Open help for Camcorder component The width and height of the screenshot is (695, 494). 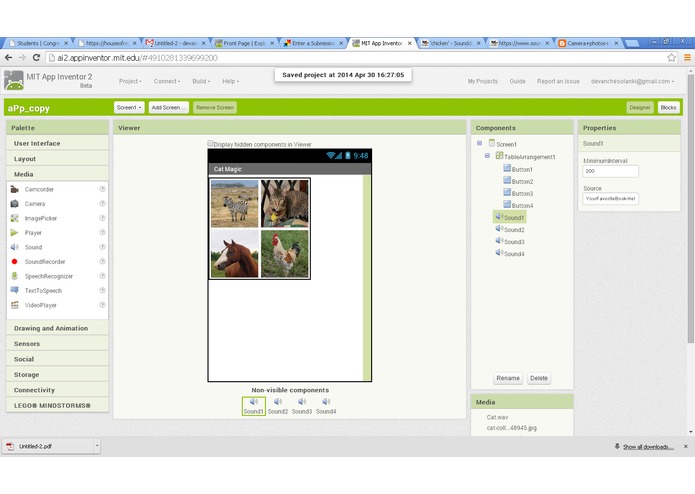[102, 189]
